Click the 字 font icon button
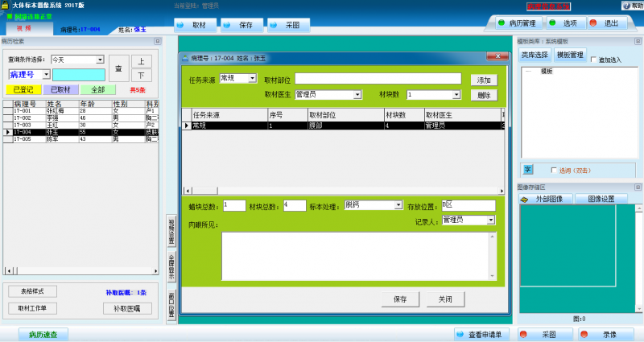This screenshot has width=644, height=342. pyautogui.click(x=528, y=169)
